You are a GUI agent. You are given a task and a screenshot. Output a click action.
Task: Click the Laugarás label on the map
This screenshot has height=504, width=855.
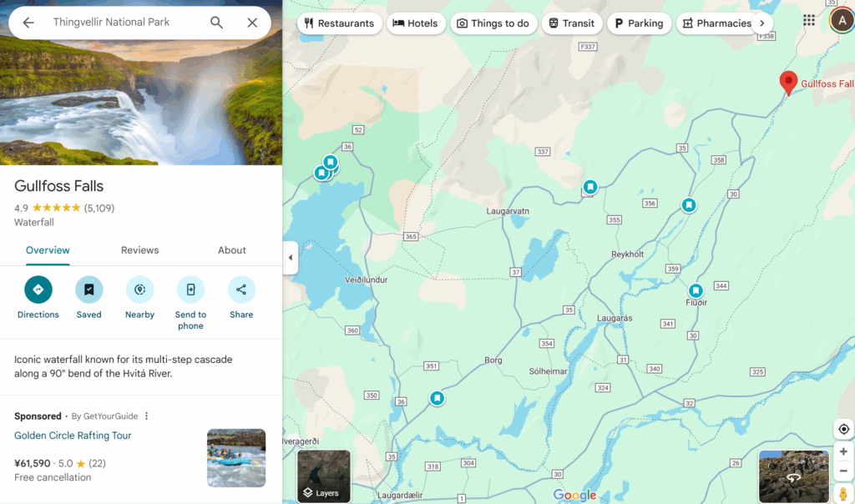[x=615, y=318]
